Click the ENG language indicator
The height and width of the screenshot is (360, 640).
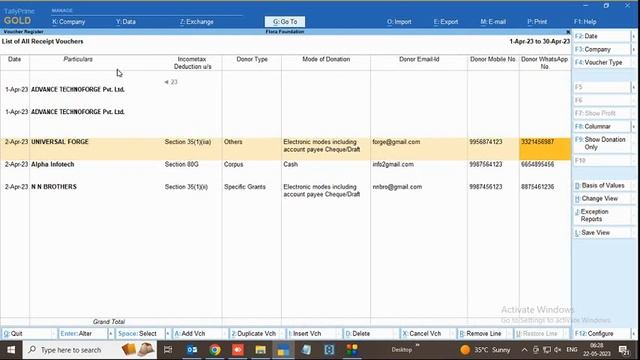[572, 350]
